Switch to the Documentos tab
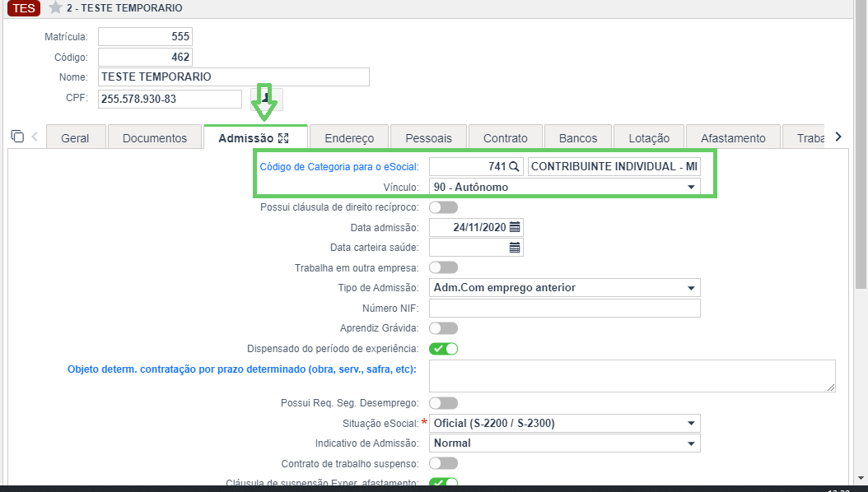Viewport: 868px width, 492px height. click(x=155, y=137)
